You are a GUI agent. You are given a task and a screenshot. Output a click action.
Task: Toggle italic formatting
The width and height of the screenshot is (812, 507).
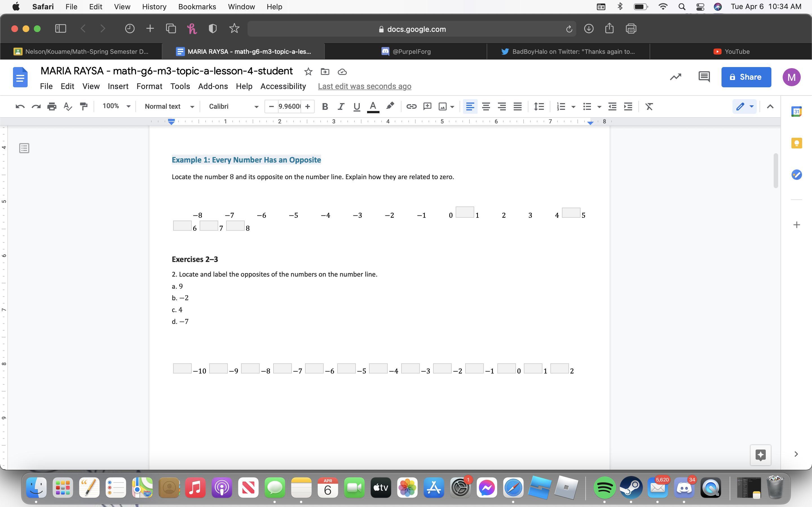[341, 106]
